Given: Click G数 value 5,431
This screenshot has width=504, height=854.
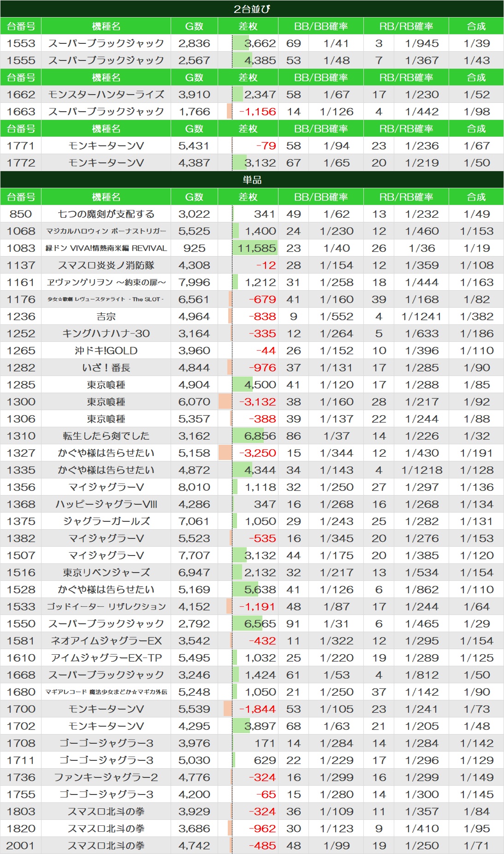Looking at the screenshot, I should coord(194,146).
